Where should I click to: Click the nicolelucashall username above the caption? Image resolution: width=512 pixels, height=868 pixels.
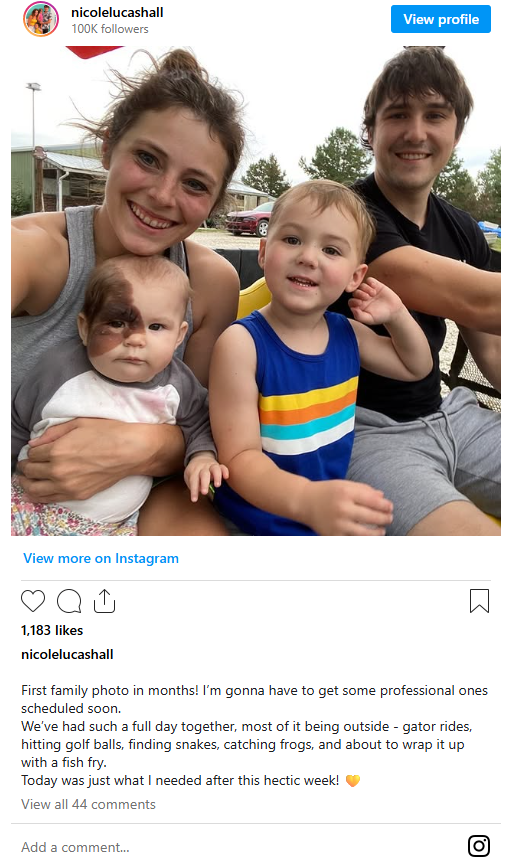click(67, 654)
